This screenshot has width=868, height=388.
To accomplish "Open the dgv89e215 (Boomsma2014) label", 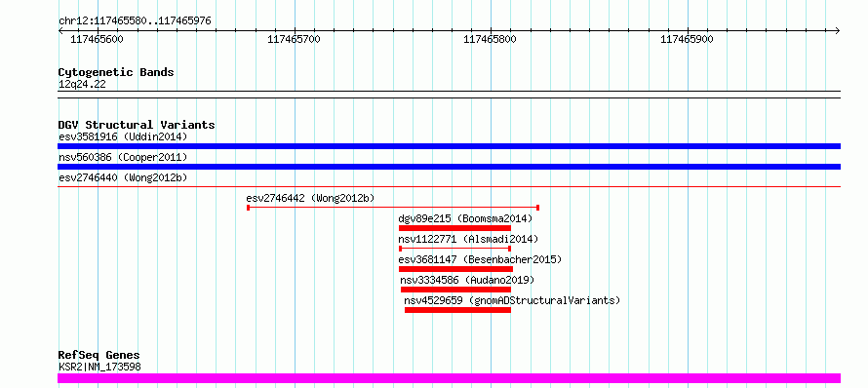I will pyautogui.click(x=465, y=218).
